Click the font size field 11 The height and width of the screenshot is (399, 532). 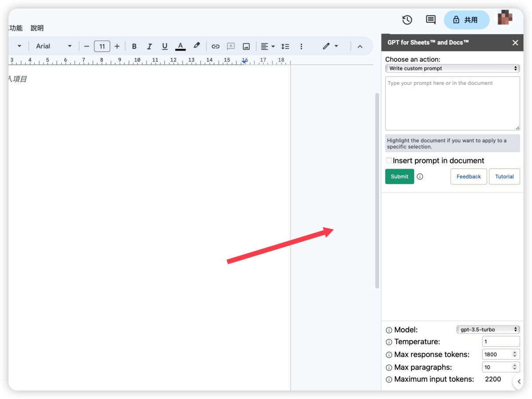(x=102, y=46)
